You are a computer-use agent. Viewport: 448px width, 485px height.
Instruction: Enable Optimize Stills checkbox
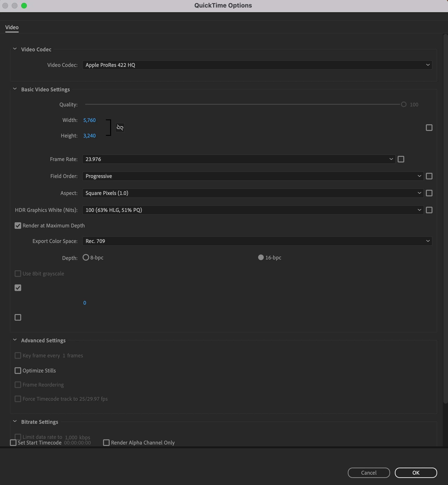[x=18, y=371]
